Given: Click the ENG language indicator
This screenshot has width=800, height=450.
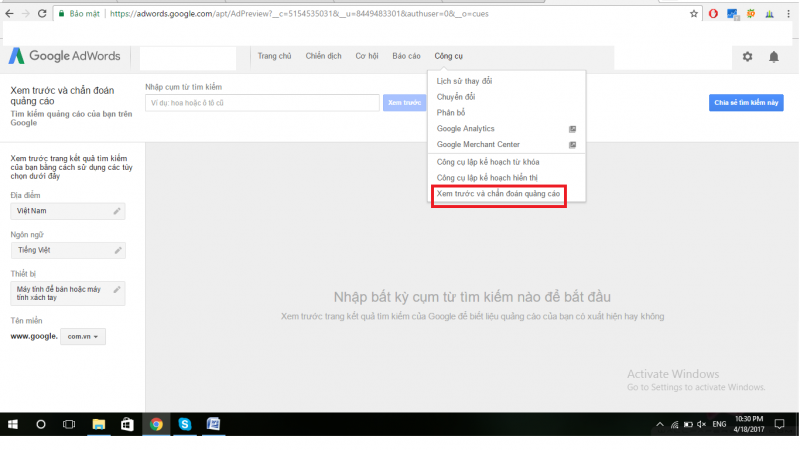Looking at the screenshot, I should coord(719,424).
